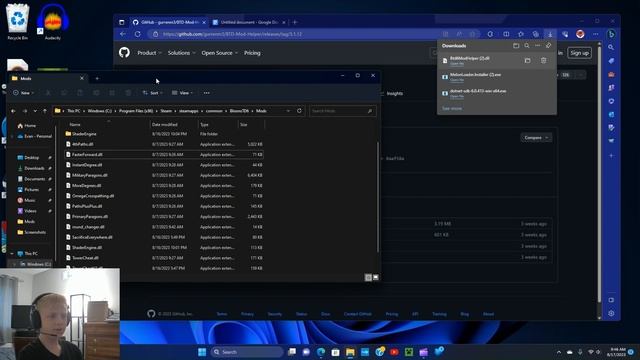Click the taskbar Search box
640x360 pixels.
coord(247,352)
